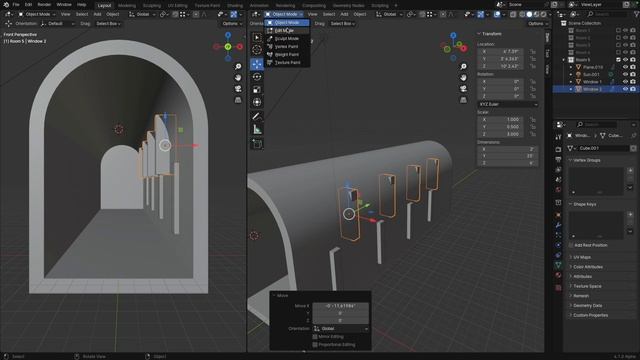Click Move X value field
Screen dimensions: 640x360
click(341, 306)
